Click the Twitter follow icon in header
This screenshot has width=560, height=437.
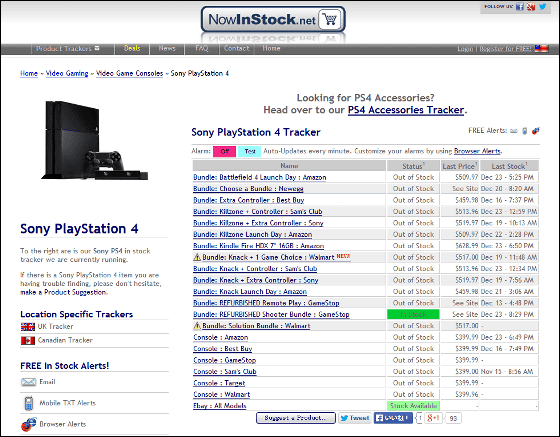point(542,6)
